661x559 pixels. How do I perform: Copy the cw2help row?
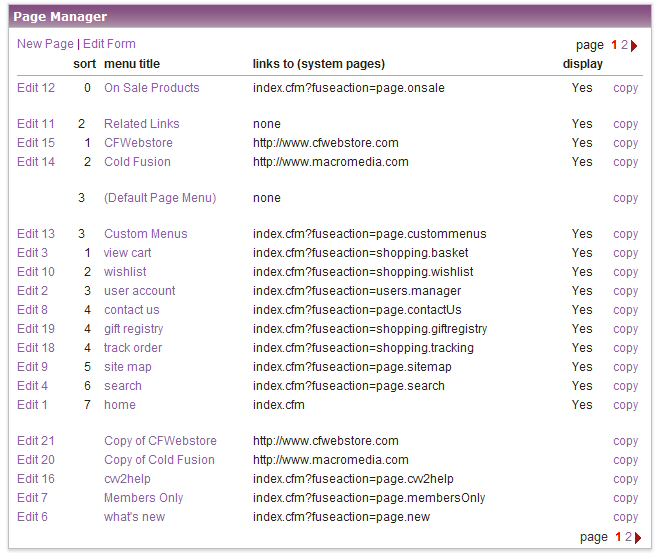pos(626,480)
